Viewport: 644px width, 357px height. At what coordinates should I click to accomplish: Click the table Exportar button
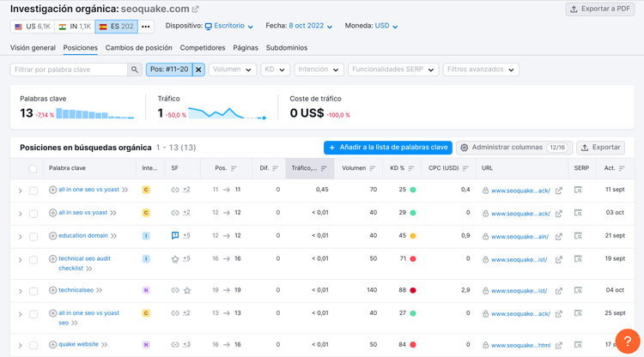pos(600,148)
